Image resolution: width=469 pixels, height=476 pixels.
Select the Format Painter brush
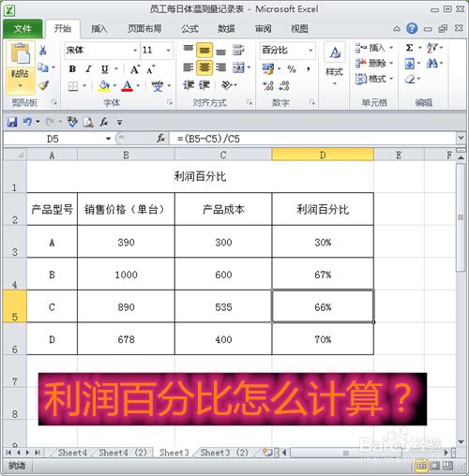tap(43, 85)
